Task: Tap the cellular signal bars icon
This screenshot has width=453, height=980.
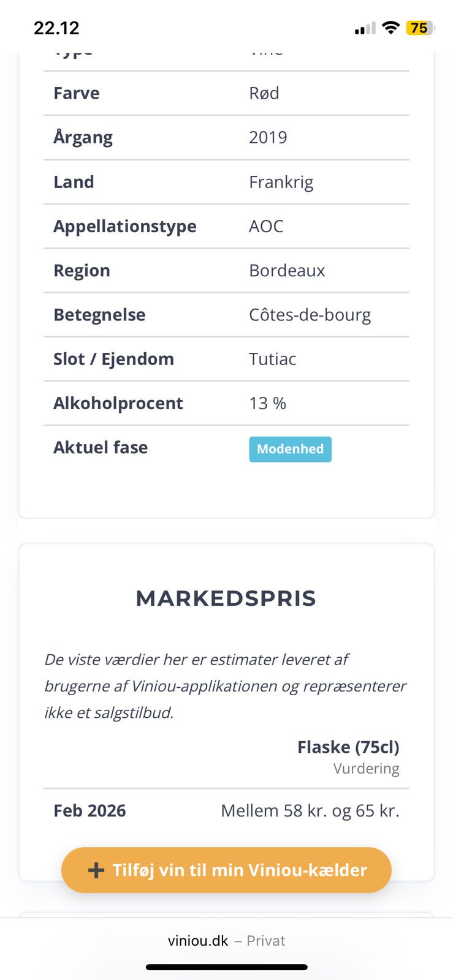Action: tap(365, 29)
